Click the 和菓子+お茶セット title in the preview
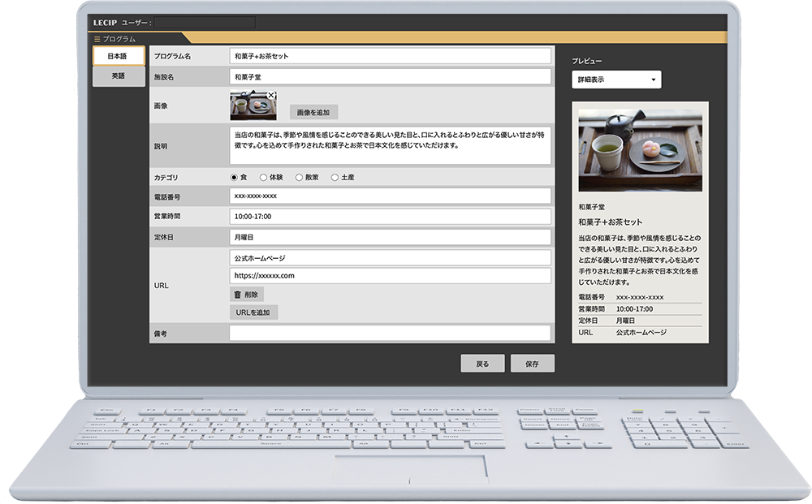 click(610, 222)
